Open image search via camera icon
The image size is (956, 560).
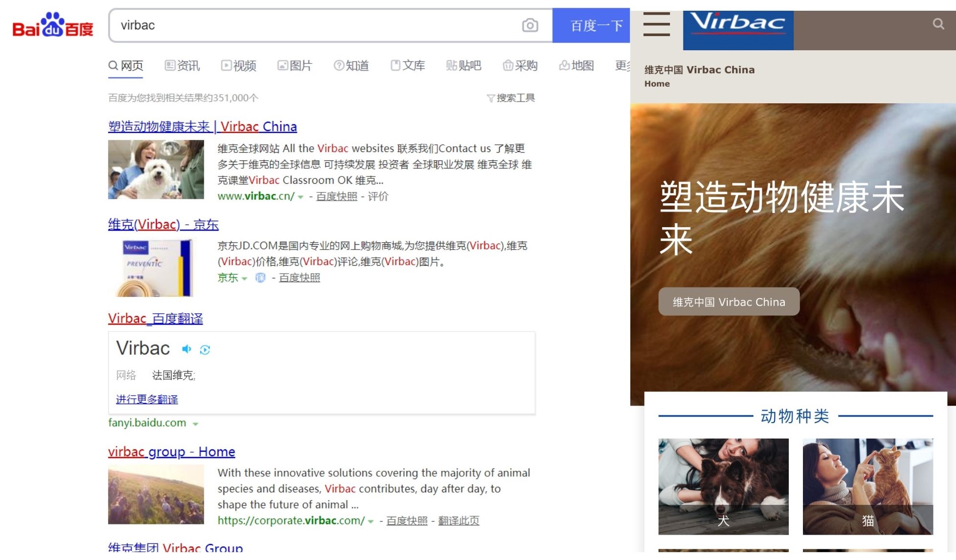530,25
